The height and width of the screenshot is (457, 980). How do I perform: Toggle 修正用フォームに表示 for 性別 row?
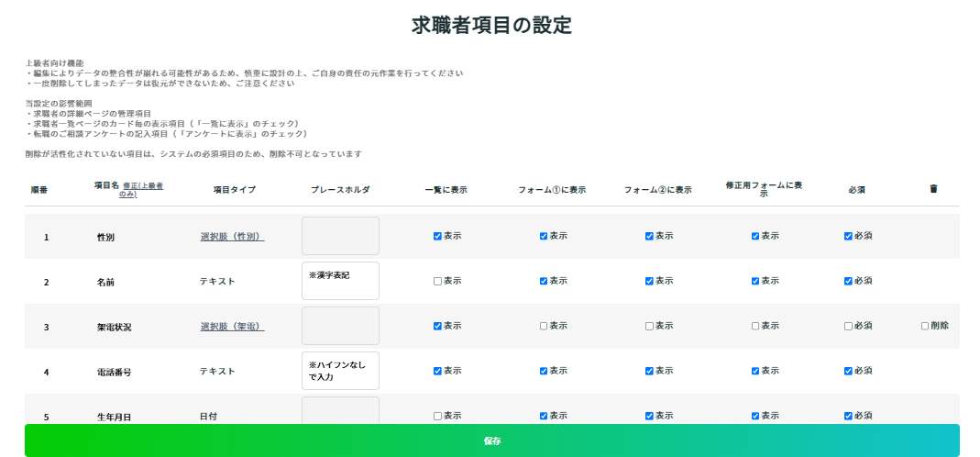click(755, 236)
